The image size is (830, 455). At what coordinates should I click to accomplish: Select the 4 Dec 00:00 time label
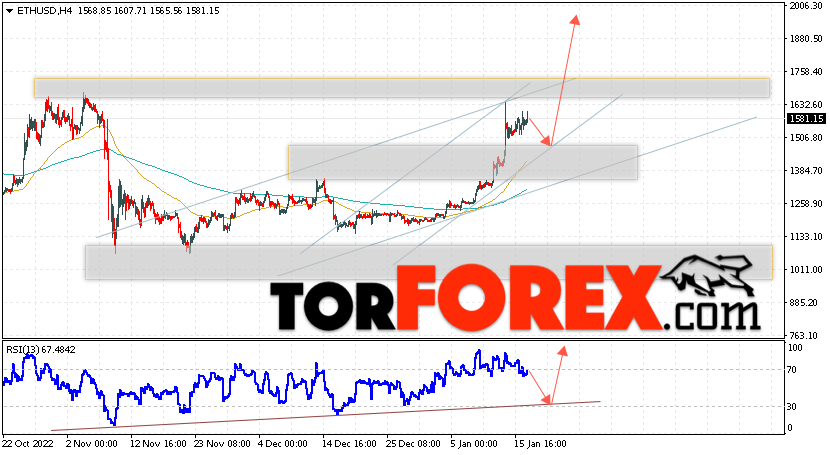point(282,443)
